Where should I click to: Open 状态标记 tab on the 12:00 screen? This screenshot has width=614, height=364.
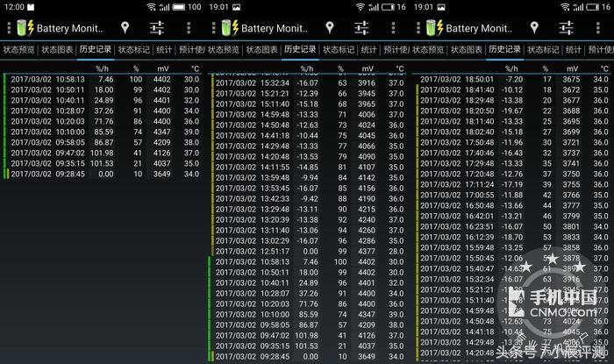(134, 50)
